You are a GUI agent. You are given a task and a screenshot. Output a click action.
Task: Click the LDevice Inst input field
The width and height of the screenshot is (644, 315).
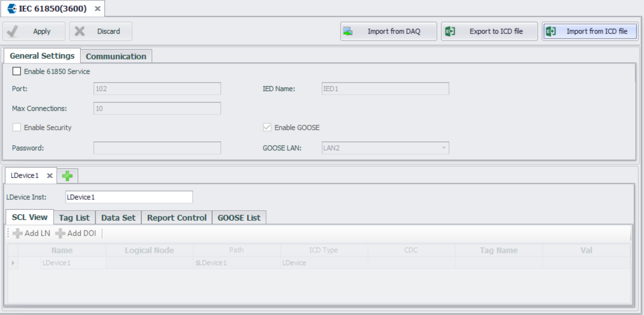pos(129,197)
